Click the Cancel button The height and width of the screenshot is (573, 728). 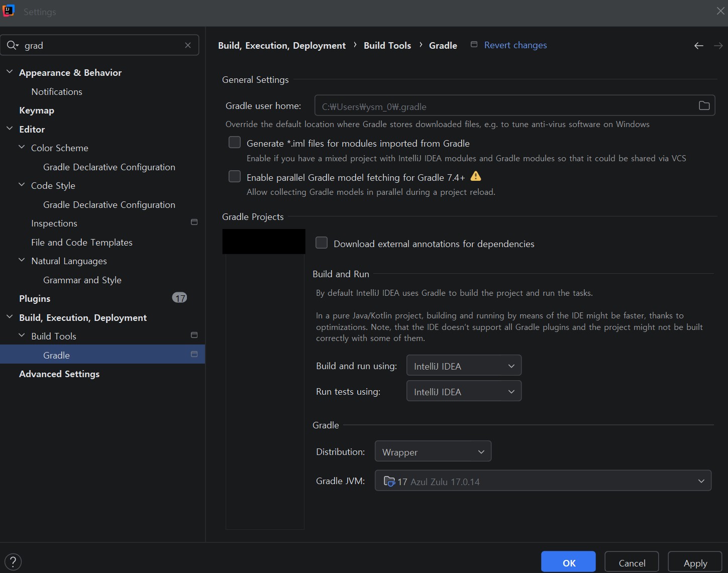click(632, 562)
